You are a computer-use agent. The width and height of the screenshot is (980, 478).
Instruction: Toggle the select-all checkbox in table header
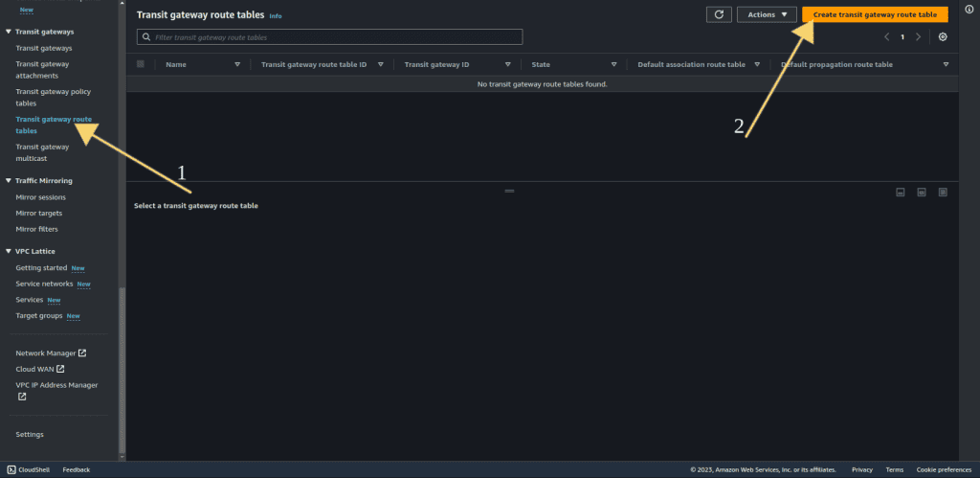pyautogui.click(x=141, y=64)
